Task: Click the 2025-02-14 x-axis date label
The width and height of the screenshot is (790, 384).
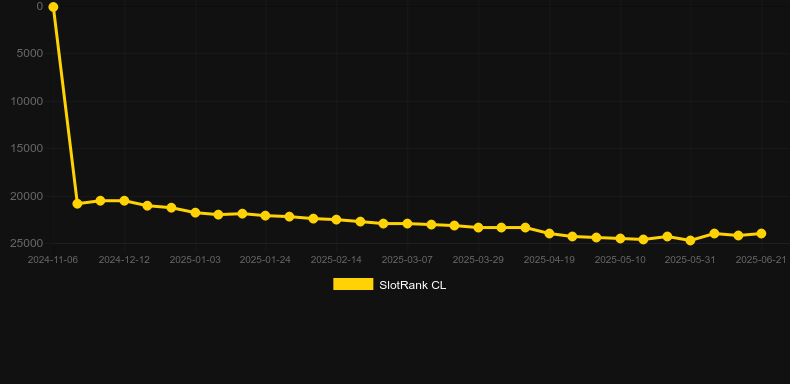Action: (x=337, y=260)
